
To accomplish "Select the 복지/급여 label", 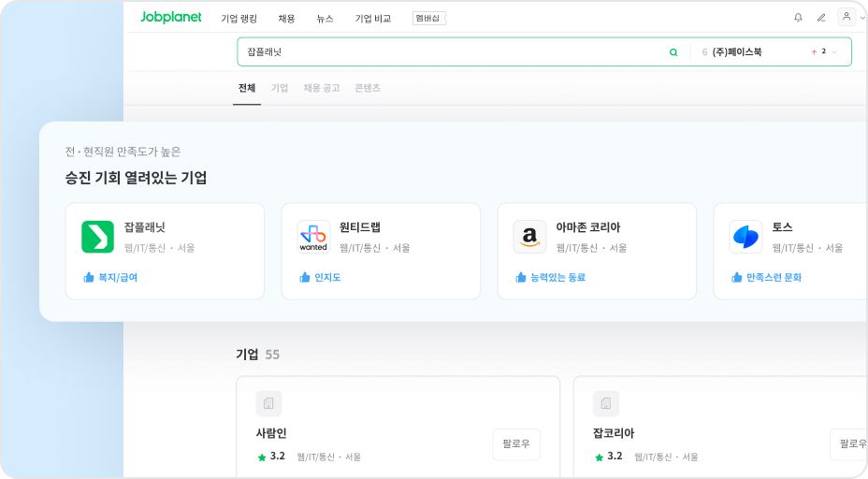I will 118,278.
